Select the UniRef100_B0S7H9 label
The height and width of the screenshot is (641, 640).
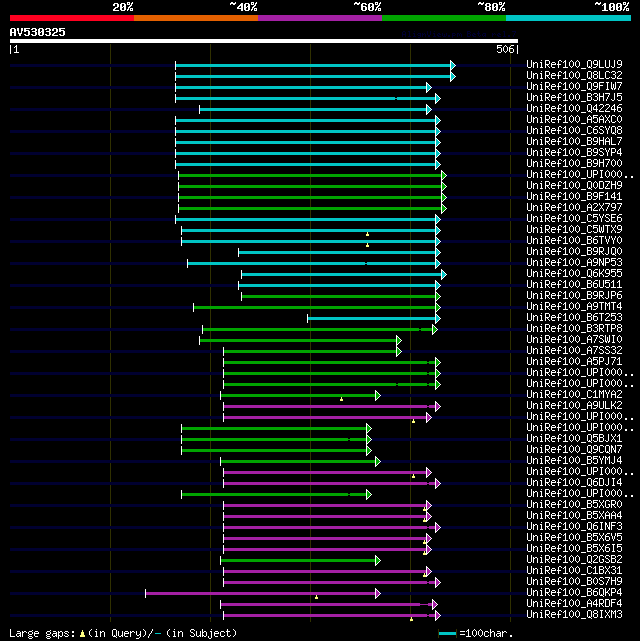pos(574,582)
